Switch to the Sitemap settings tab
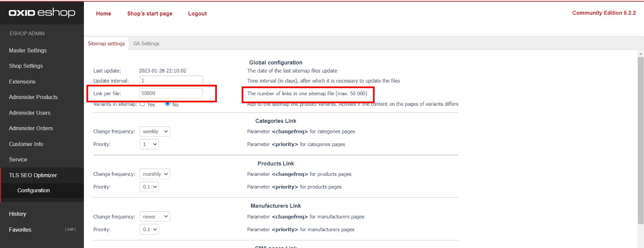The height and width of the screenshot is (248, 644). [x=106, y=43]
